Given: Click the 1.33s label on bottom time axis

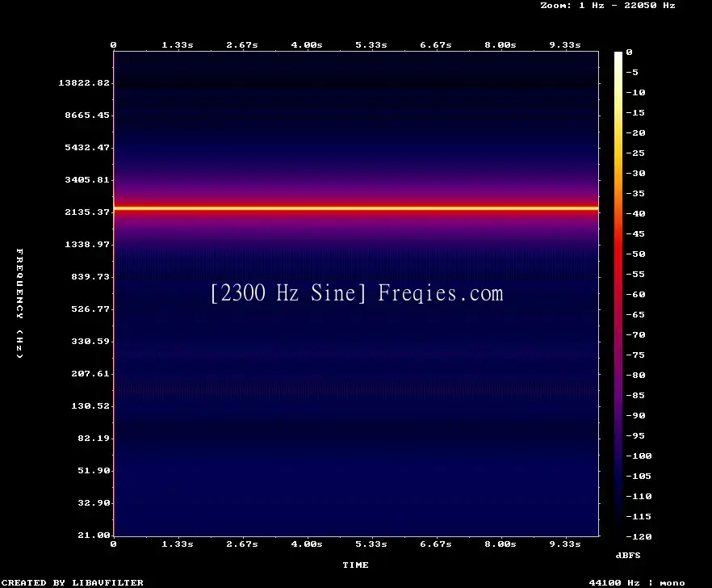Looking at the screenshot, I should [178, 544].
